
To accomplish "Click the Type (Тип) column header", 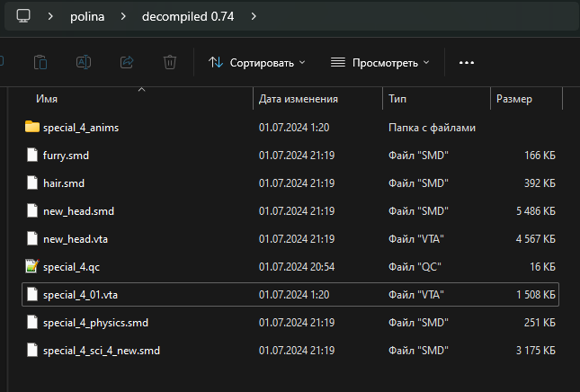I will (398, 98).
